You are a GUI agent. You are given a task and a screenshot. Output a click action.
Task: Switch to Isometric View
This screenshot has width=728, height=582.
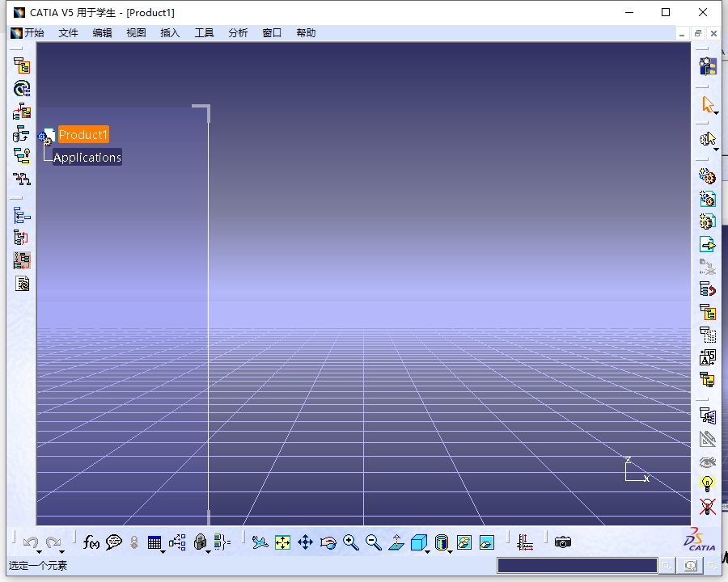point(418,542)
